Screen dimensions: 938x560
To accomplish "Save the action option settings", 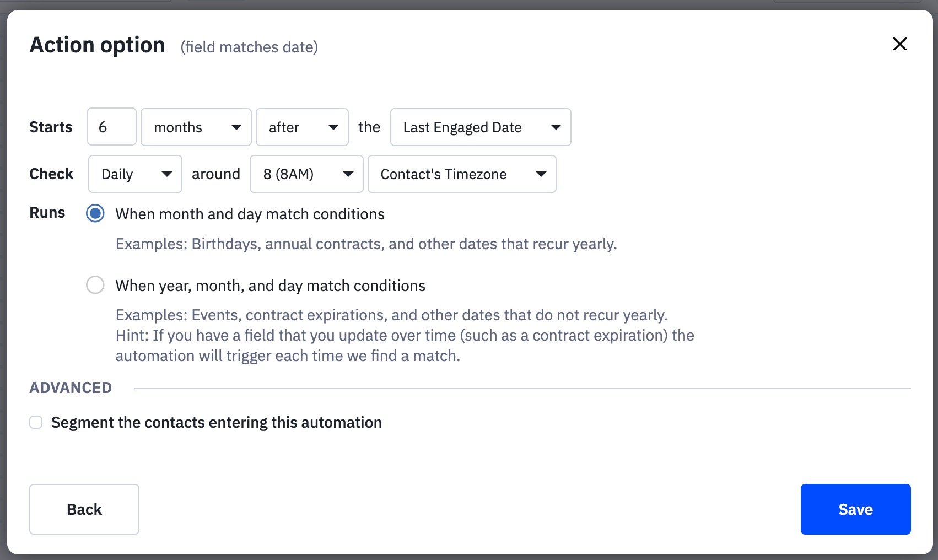I will (855, 509).
